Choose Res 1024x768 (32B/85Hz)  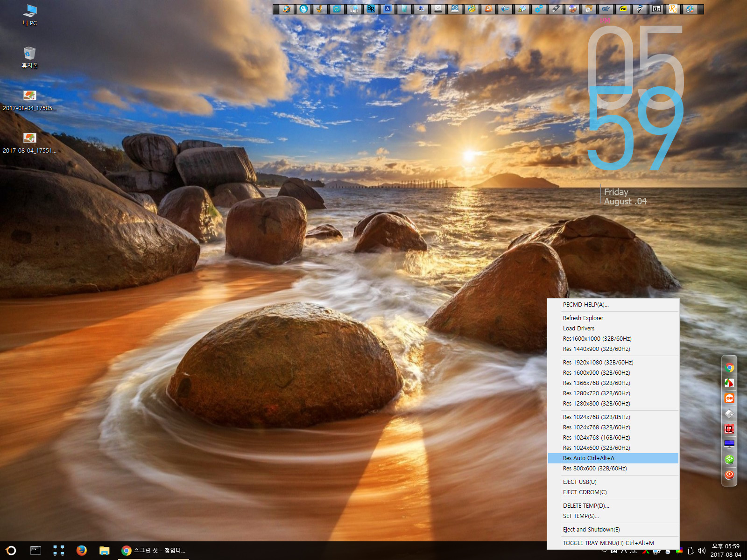613,417
